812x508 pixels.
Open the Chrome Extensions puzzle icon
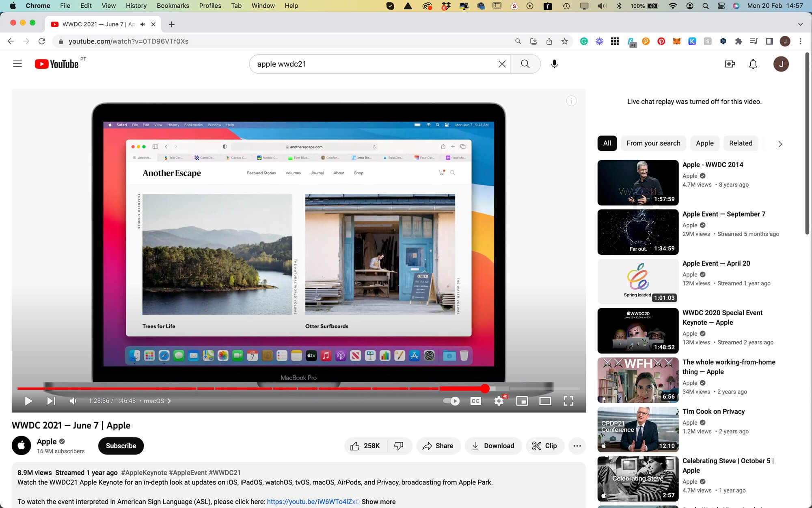pos(739,41)
